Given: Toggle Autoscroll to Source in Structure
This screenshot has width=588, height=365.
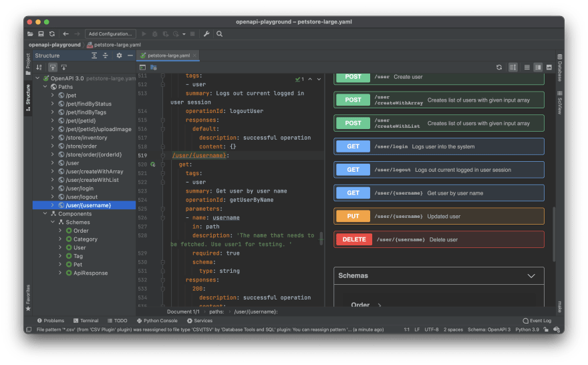Looking at the screenshot, I should [53, 68].
